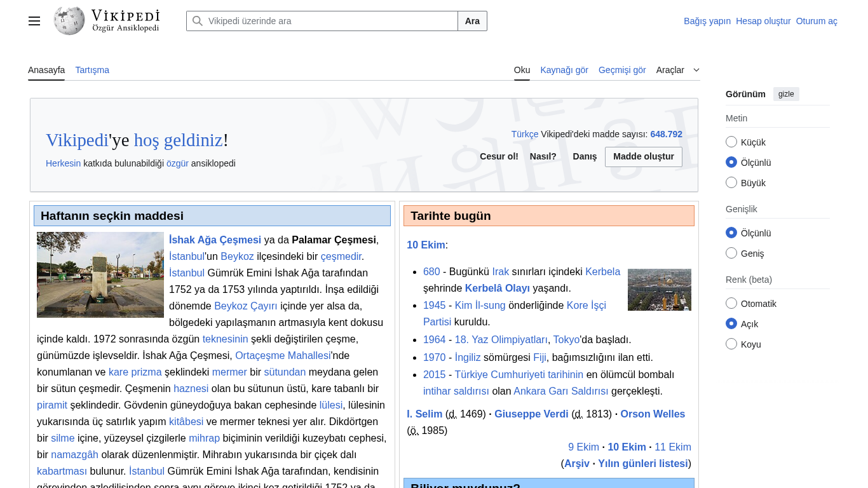Set color mode to Otomatik
Screen dimensions: 868x488
pyautogui.click(x=731, y=304)
